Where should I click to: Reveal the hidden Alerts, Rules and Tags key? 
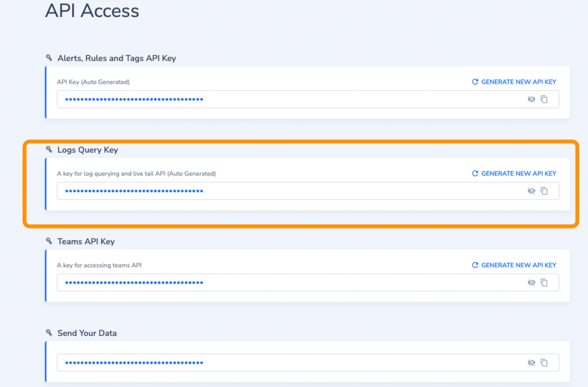click(531, 99)
